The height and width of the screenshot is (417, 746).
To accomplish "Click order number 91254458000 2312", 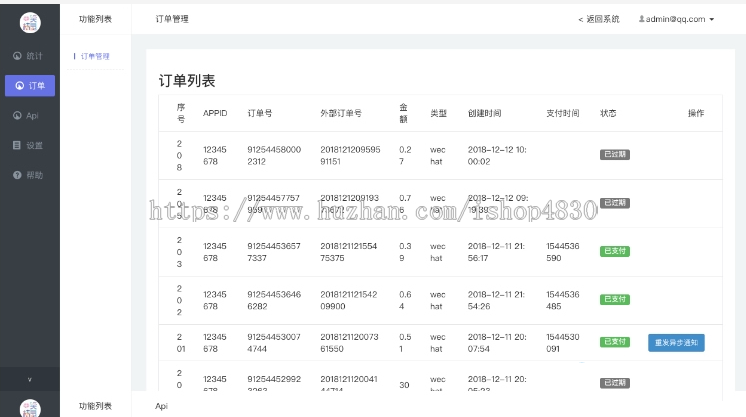I will (274, 156).
